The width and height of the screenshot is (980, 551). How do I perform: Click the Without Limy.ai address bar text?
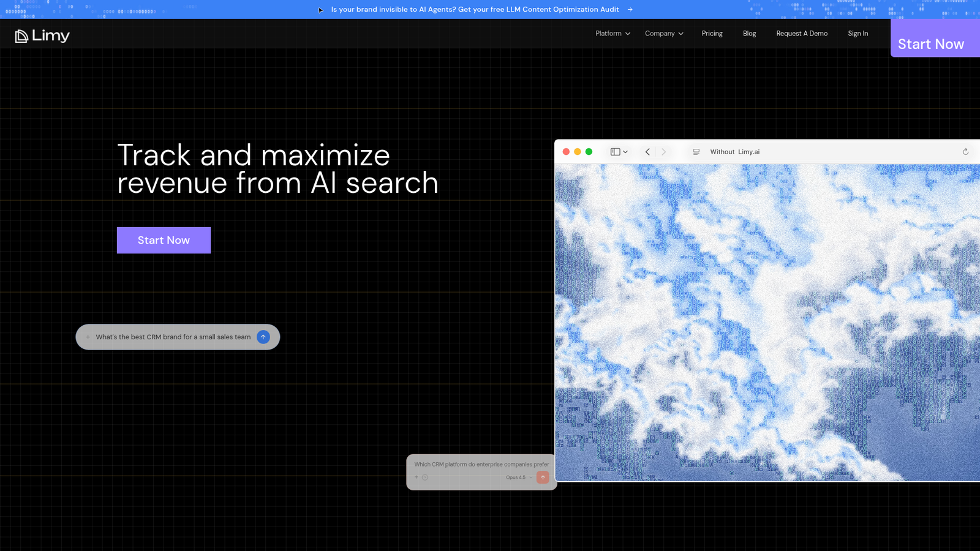pos(734,152)
